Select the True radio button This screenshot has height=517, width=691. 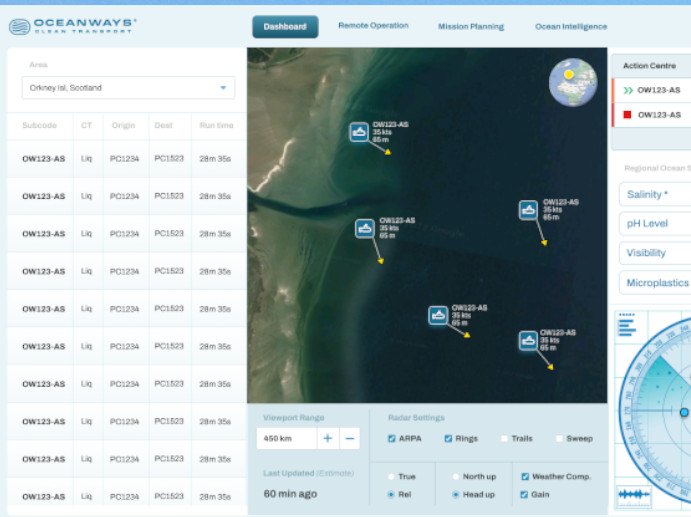coord(391,476)
